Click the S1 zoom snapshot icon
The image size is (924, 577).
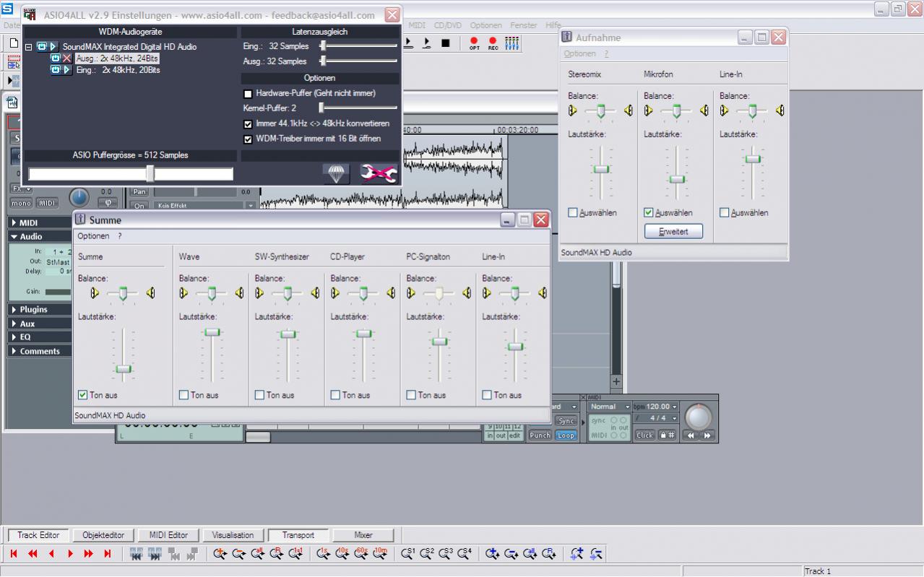[x=408, y=554]
